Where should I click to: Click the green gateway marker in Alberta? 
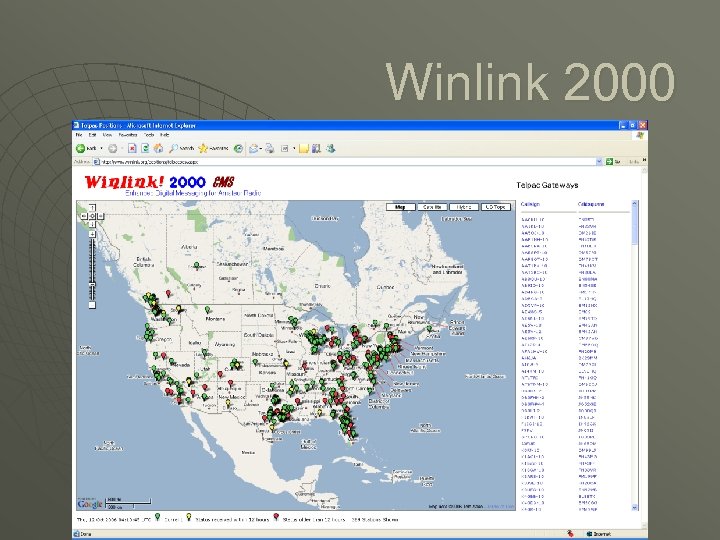click(197, 265)
